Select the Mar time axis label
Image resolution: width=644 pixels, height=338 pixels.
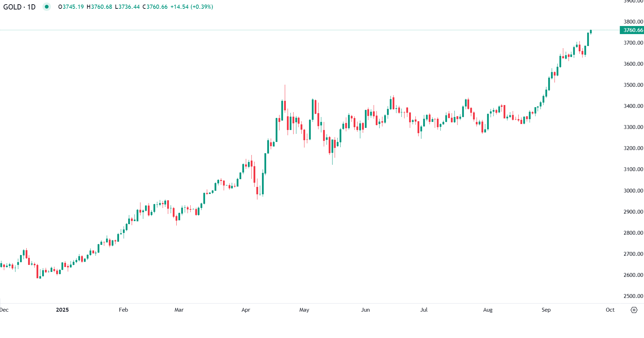[179, 310]
